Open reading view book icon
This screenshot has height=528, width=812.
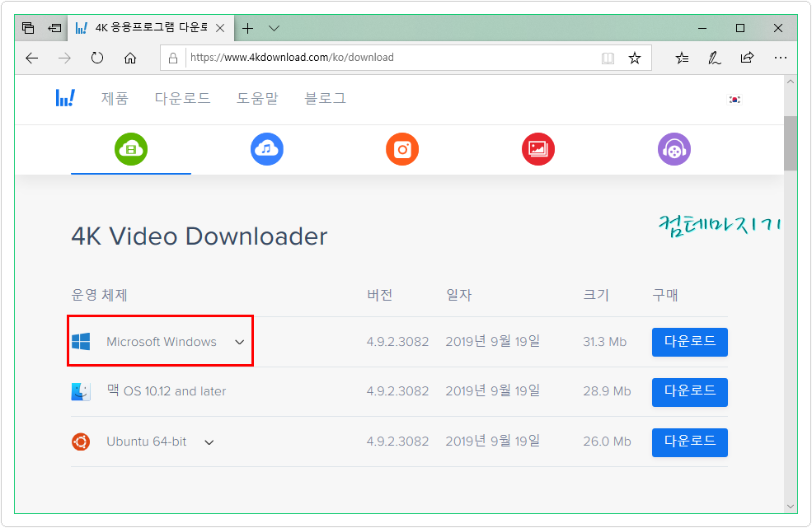[x=608, y=58]
